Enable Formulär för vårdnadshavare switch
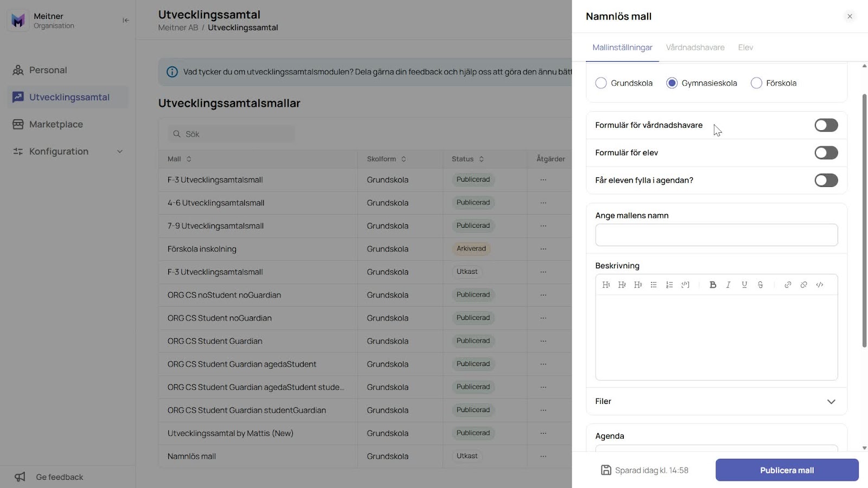The height and width of the screenshot is (488, 868). (x=826, y=125)
